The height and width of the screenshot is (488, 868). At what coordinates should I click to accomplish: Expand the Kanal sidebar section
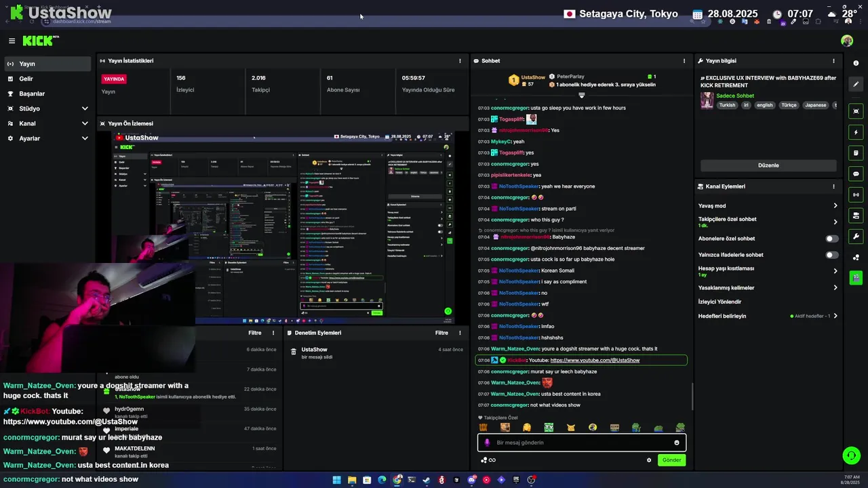click(47, 123)
